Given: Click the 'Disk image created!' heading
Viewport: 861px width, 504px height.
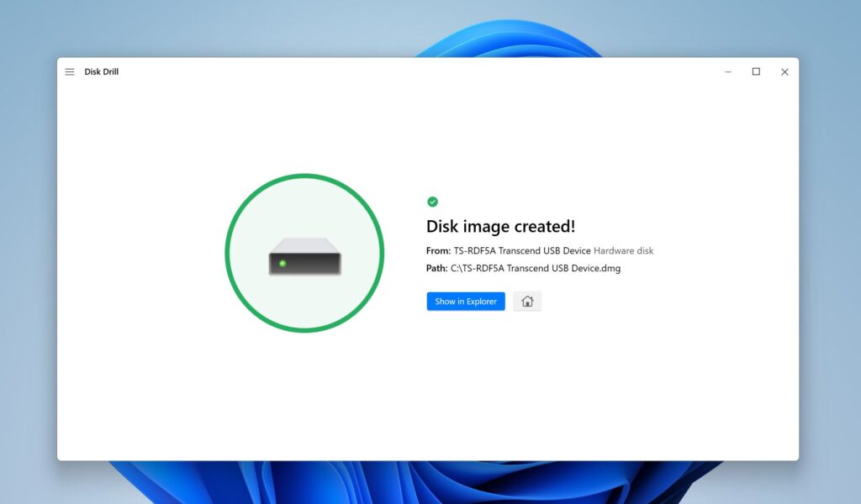Looking at the screenshot, I should point(500,226).
